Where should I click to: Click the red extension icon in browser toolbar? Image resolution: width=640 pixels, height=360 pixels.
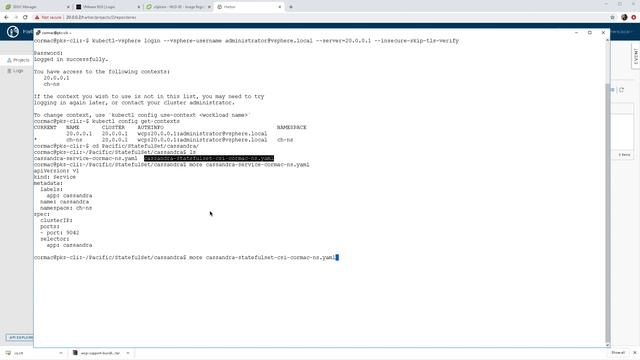634,18
